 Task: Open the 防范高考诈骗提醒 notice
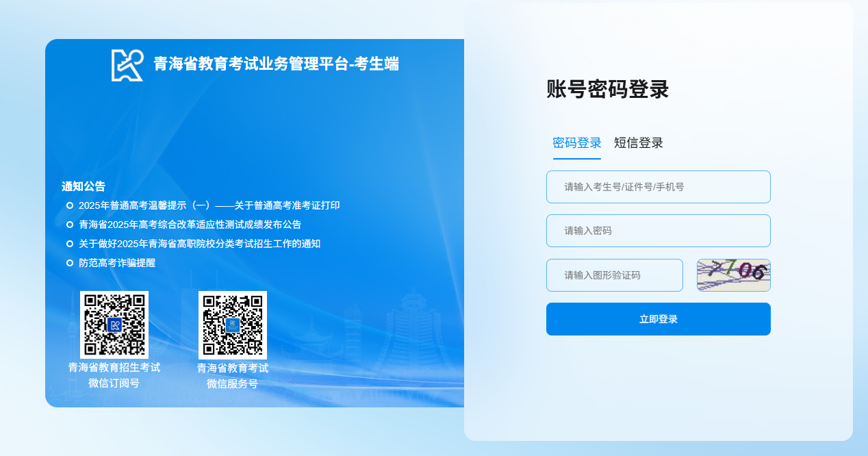point(117,263)
